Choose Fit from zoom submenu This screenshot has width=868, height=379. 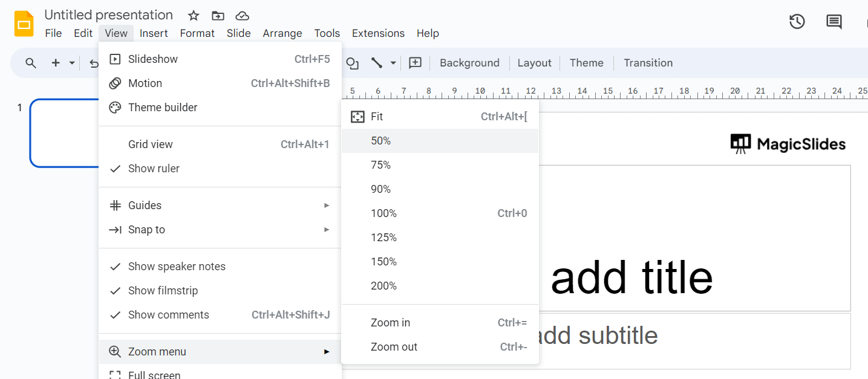(377, 117)
